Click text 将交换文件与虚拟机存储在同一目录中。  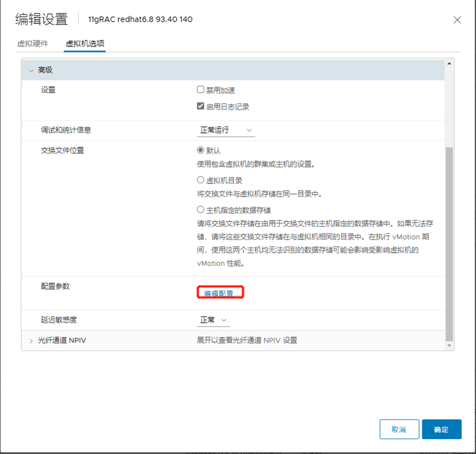[x=260, y=194]
